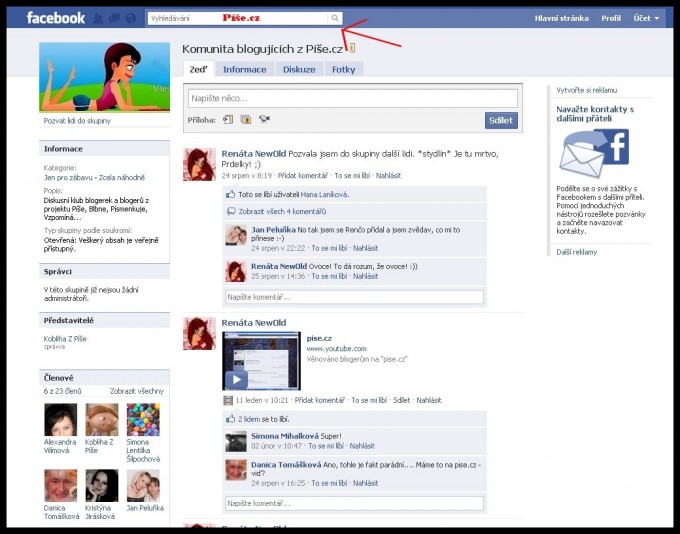Switch to the Zeď tab
Image resolution: width=680 pixels, height=534 pixels.
coord(199,69)
